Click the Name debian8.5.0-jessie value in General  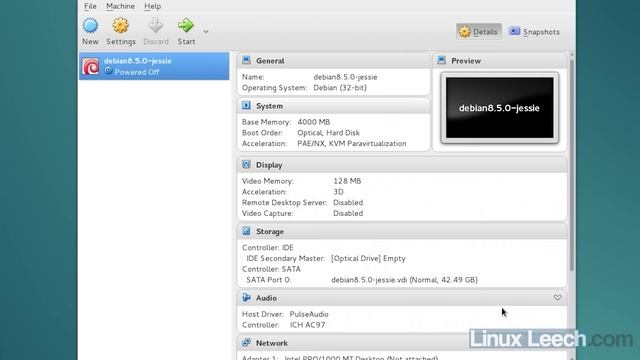(x=345, y=77)
